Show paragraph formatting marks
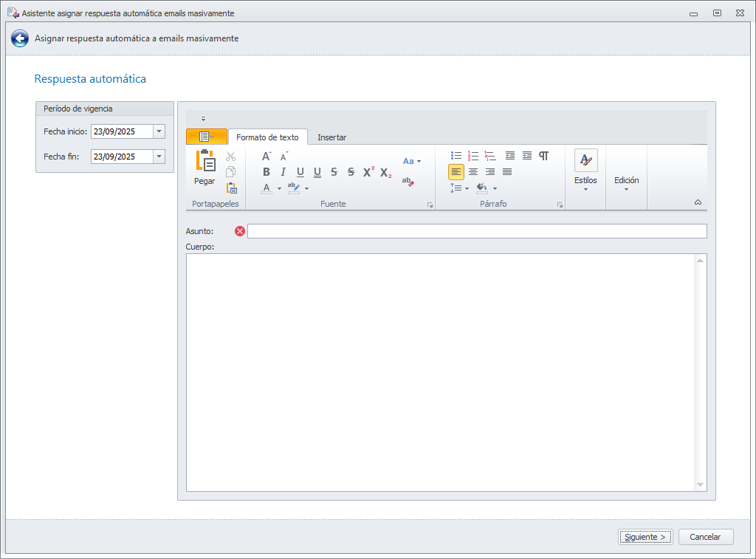Image resolution: width=756 pixels, height=559 pixels. 544,156
